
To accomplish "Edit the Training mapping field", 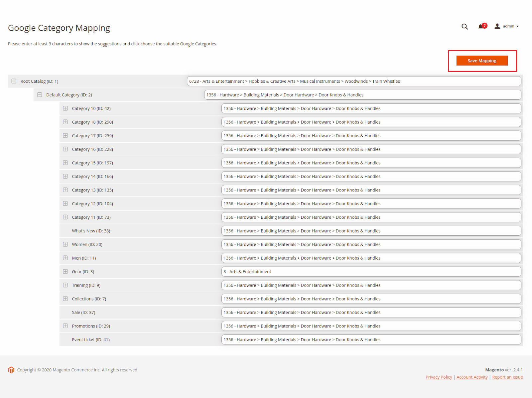I will 371,285.
